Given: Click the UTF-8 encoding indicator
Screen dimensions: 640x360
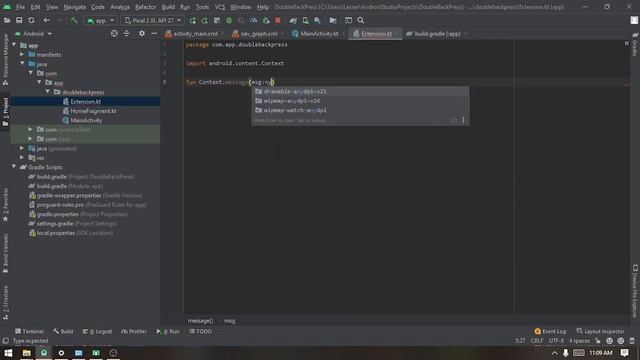Looking at the screenshot, I should 556,341.
